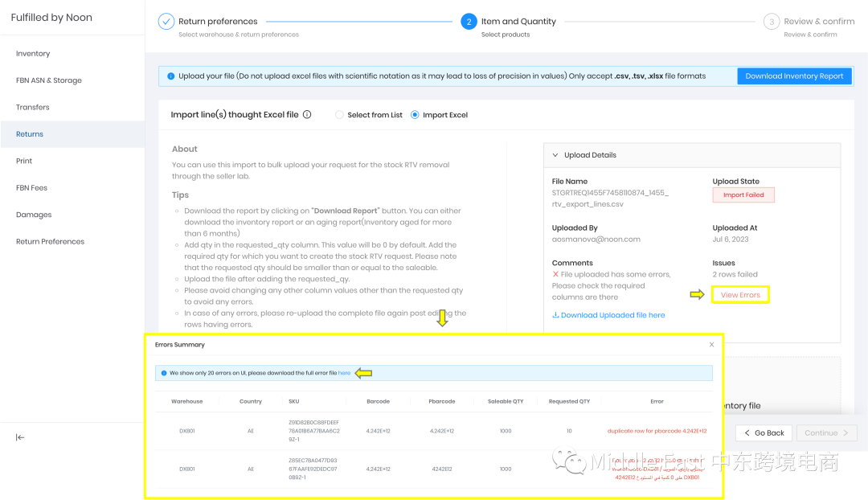868x500 pixels.
Task: Collapse the sidebar with the arrow icon
Action: point(20,437)
